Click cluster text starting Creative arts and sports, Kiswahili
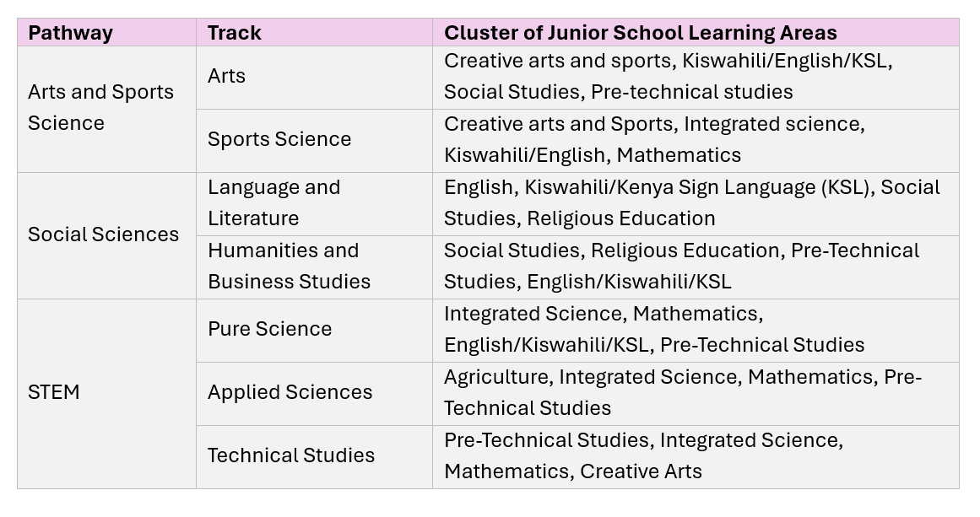 click(x=696, y=78)
